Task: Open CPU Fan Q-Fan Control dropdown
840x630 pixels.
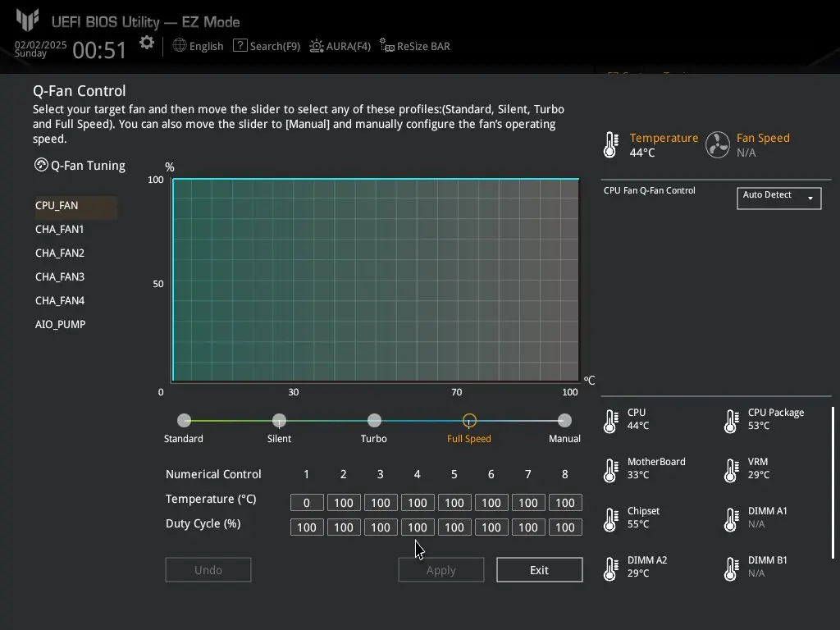Action: [779, 199]
